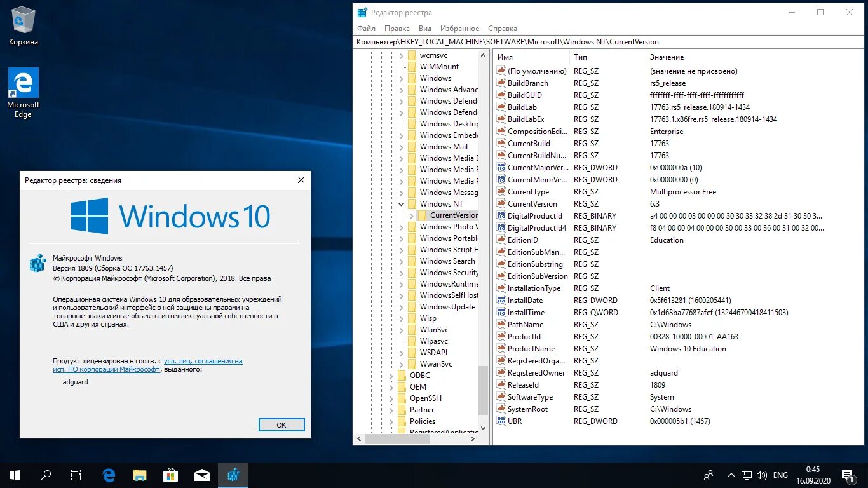Select the OpenSSH folder icon
868x488 pixels.
(x=402, y=398)
